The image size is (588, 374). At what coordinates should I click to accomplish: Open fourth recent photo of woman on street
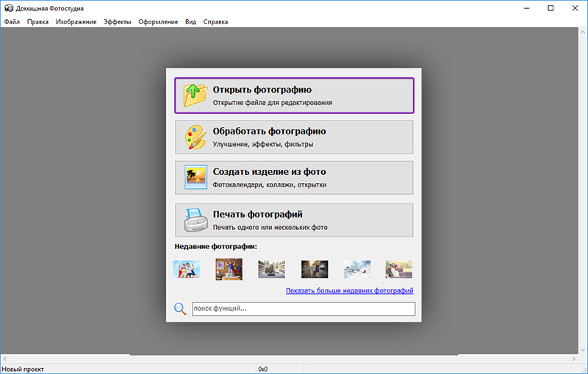pyautogui.click(x=315, y=269)
